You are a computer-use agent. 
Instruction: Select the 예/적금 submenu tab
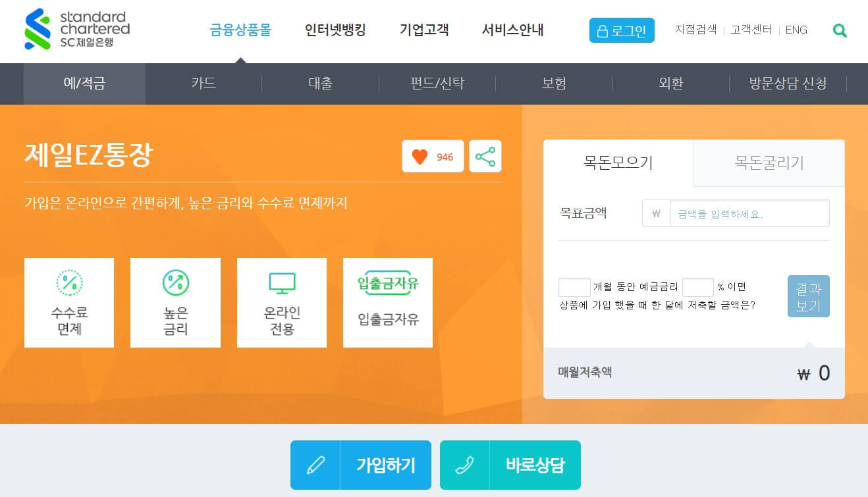click(84, 84)
